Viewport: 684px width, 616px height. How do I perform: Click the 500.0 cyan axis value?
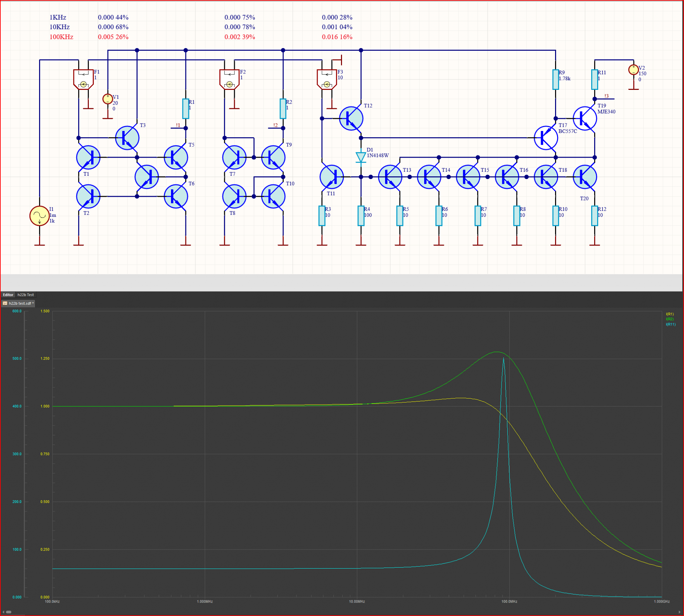(x=17, y=359)
